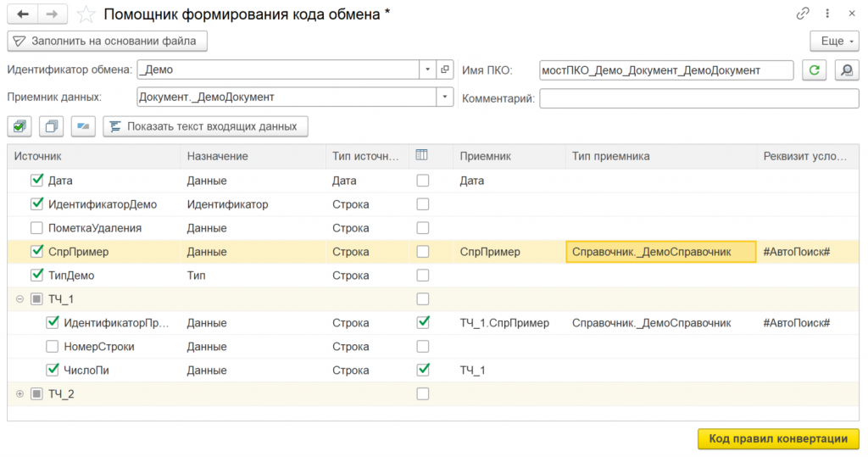
Task: Check the НомерСтроки row checkbox
Action: pos(53,347)
